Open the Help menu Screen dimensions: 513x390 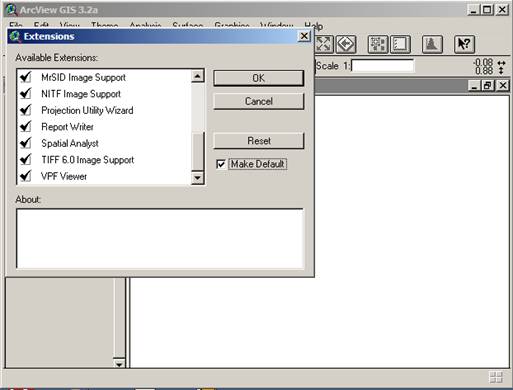(x=313, y=26)
